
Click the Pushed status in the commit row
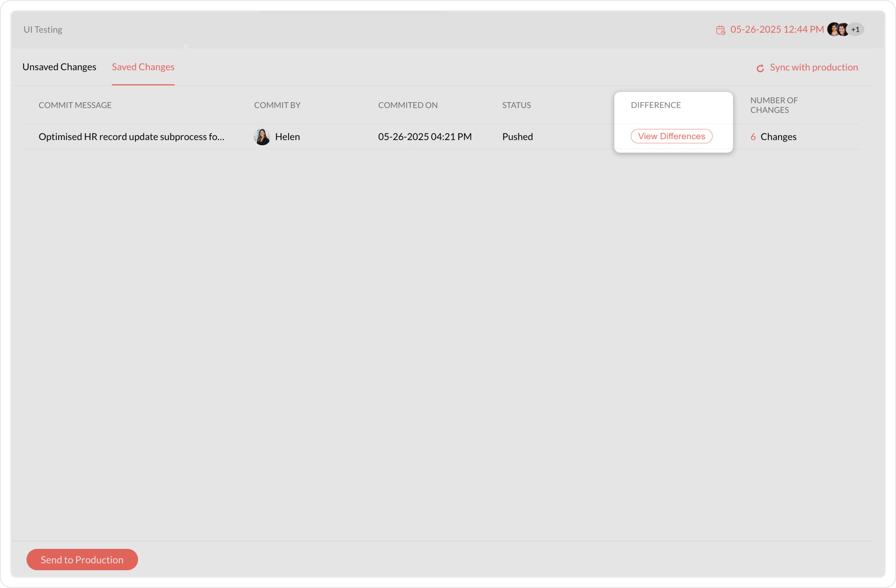coord(517,137)
